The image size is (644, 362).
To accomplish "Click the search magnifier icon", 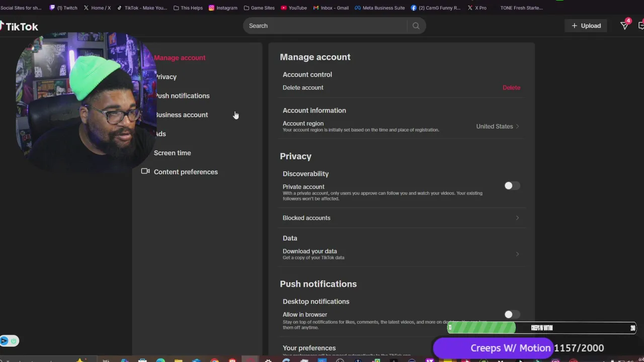I will click(416, 26).
